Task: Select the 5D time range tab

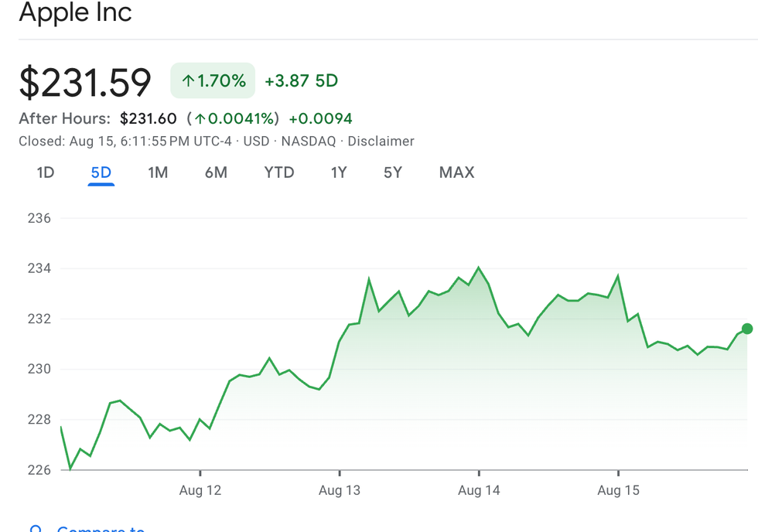Action: [x=101, y=172]
